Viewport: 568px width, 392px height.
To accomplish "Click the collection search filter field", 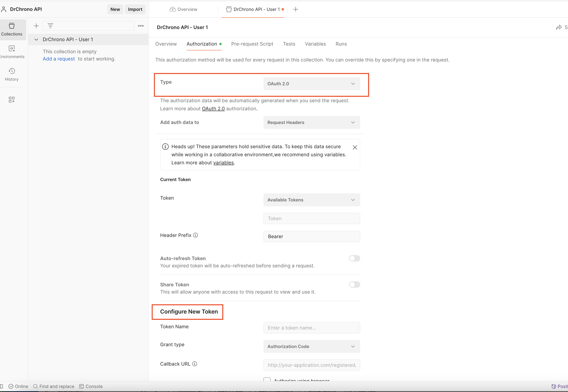I will click(88, 26).
